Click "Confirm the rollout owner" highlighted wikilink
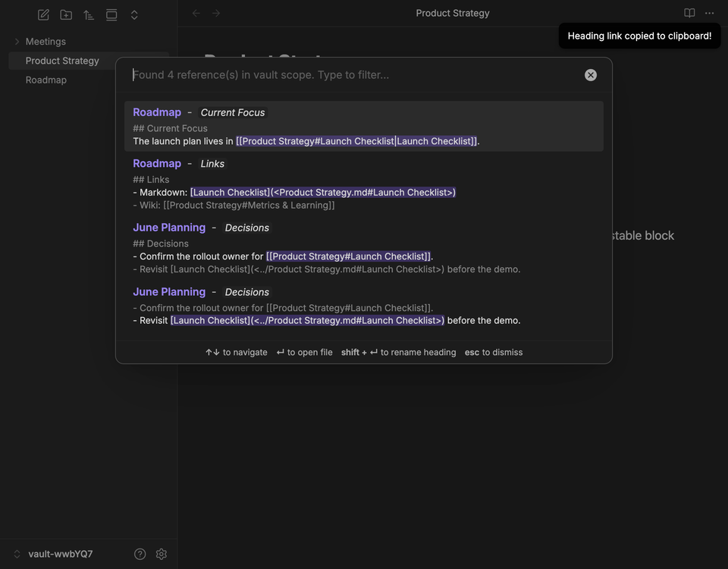Screen dimensions: 728x569 (x=348, y=256)
